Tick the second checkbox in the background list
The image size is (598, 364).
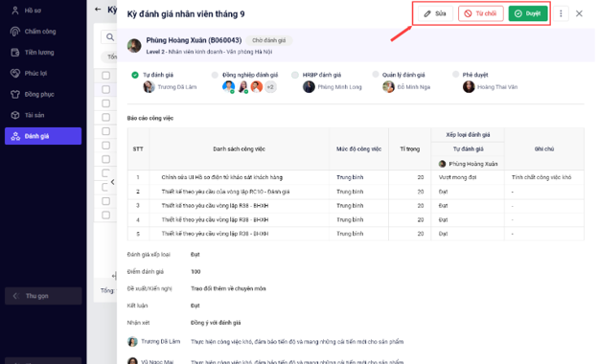tap(106, 90)
